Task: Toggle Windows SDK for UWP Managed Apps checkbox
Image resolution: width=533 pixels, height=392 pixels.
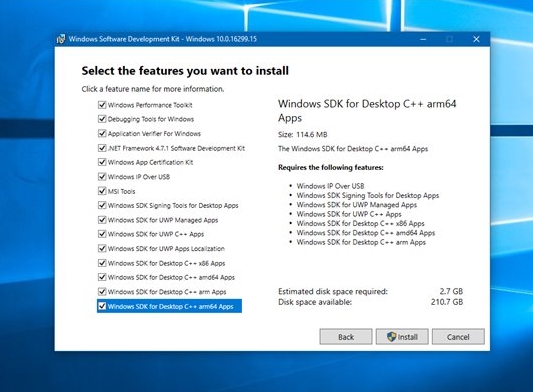Action: coord(102,220)
